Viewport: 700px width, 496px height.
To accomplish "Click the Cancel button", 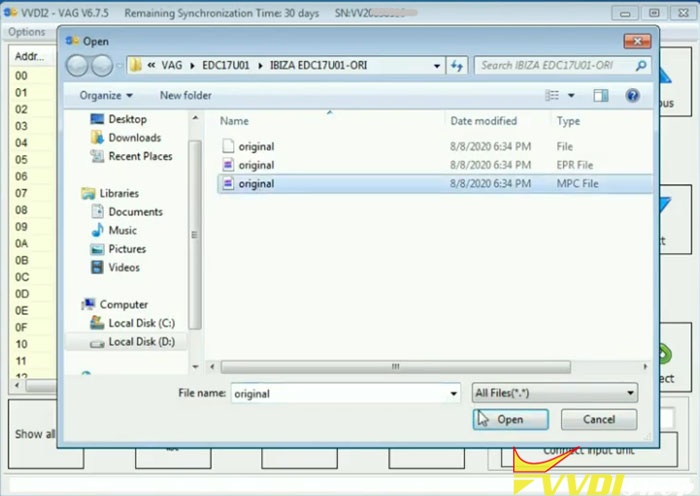I will [599, 420].
